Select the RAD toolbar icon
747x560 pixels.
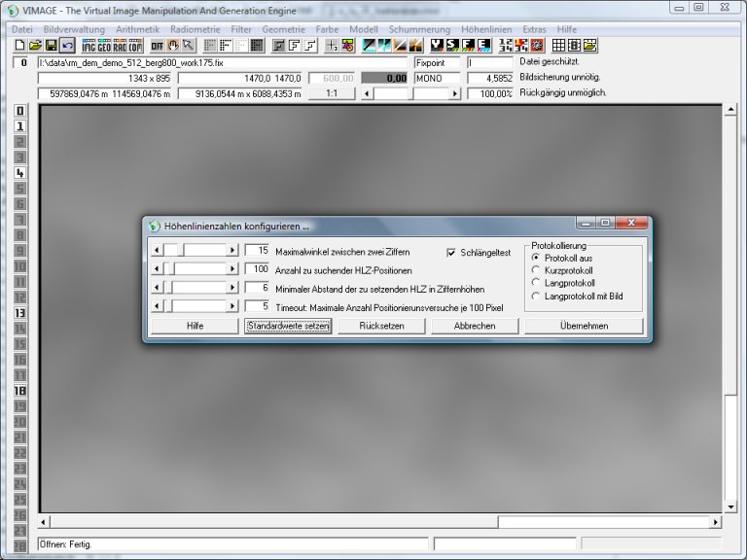coord(120,46)
